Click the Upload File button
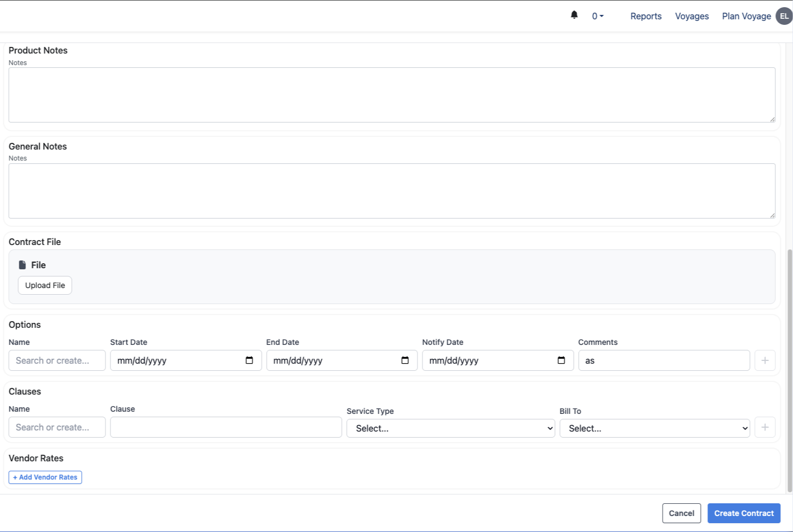Screen dimensions: 793x532 coord(45,285)
